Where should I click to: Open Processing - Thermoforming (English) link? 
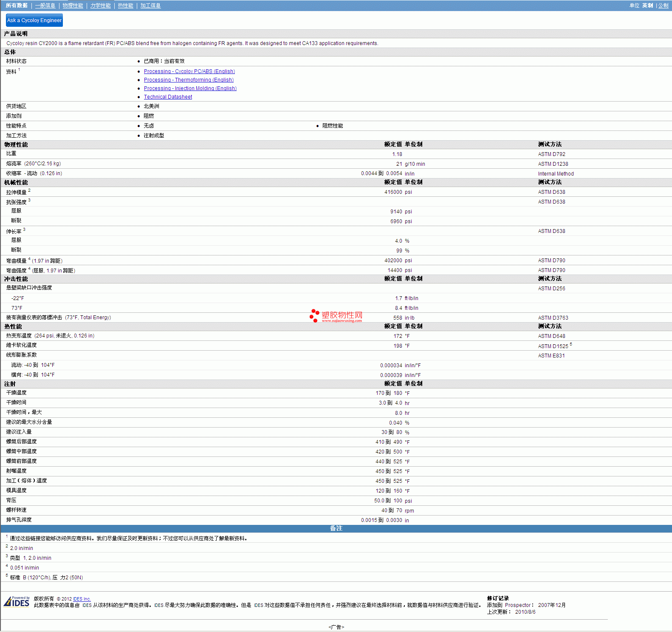click(x=189, y=80)
